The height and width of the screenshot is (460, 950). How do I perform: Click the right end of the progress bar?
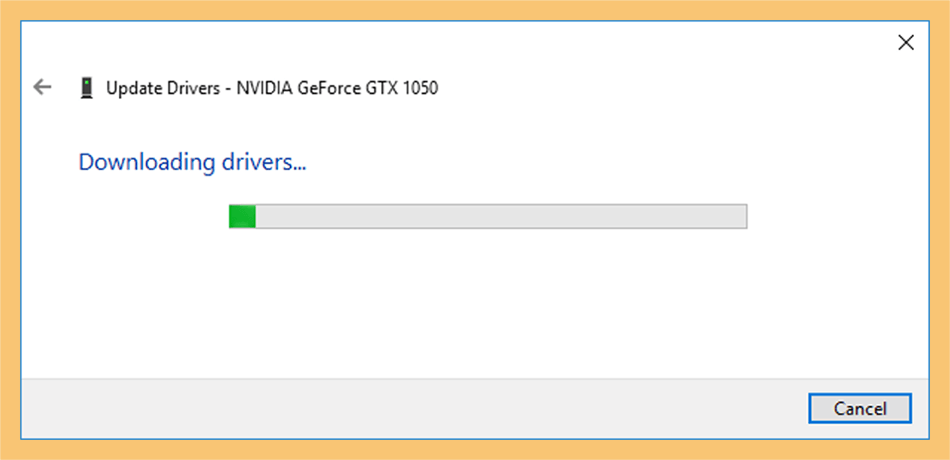[742, 216]
